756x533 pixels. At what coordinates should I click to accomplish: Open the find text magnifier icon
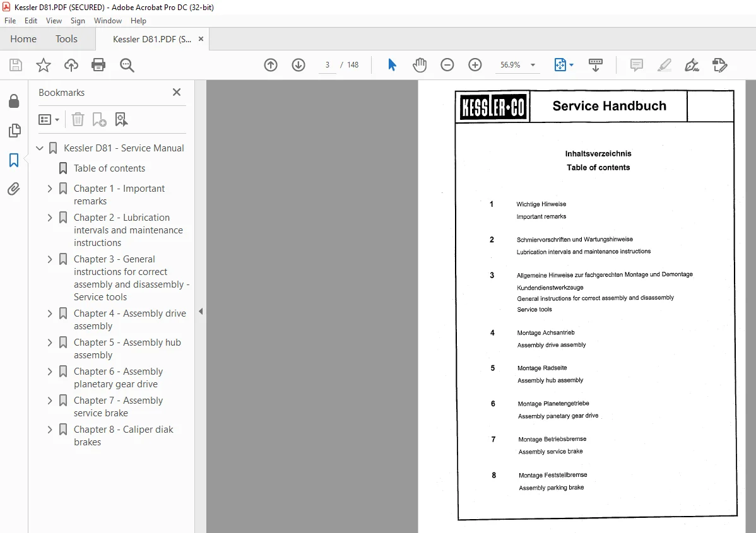coord(127,65)
